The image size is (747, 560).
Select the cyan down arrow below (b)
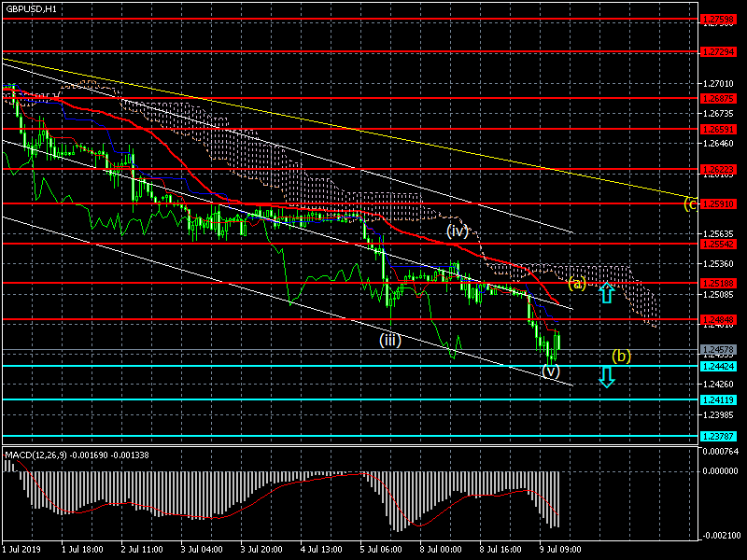(606, 377)
